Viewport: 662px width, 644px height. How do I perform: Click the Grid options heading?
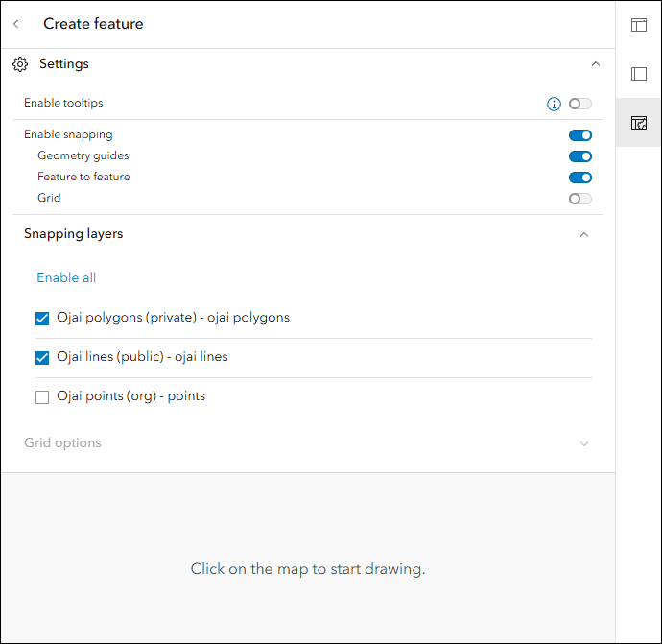[x=62, y=443]
